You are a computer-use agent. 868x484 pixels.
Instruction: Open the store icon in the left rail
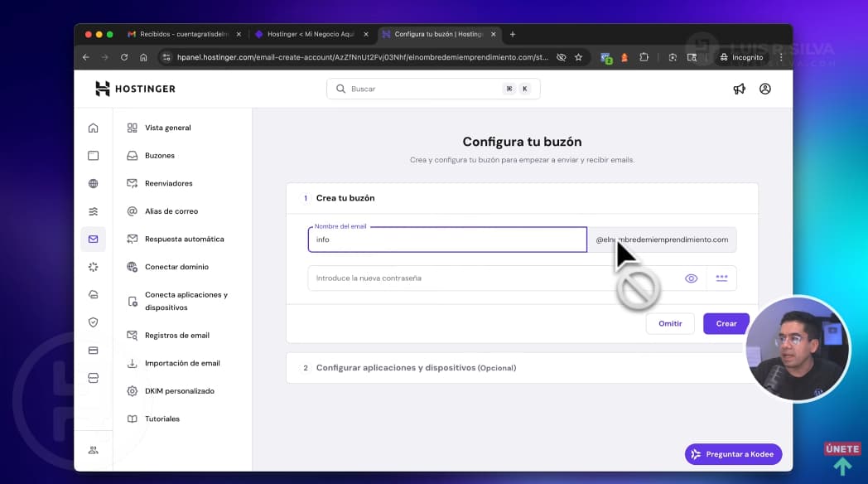click(x=93, y=378)
